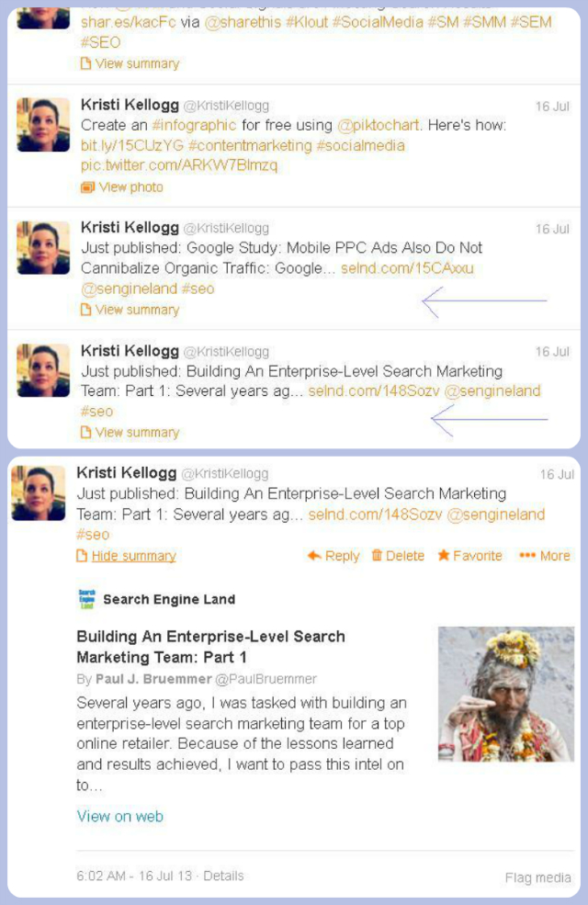Click @PaulBruemmer author handle
588x905 pixels.
pos(266,679)
